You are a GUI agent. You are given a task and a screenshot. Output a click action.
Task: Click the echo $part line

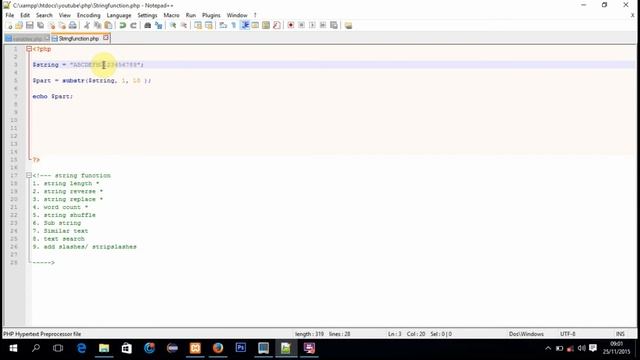click(53, 97)
